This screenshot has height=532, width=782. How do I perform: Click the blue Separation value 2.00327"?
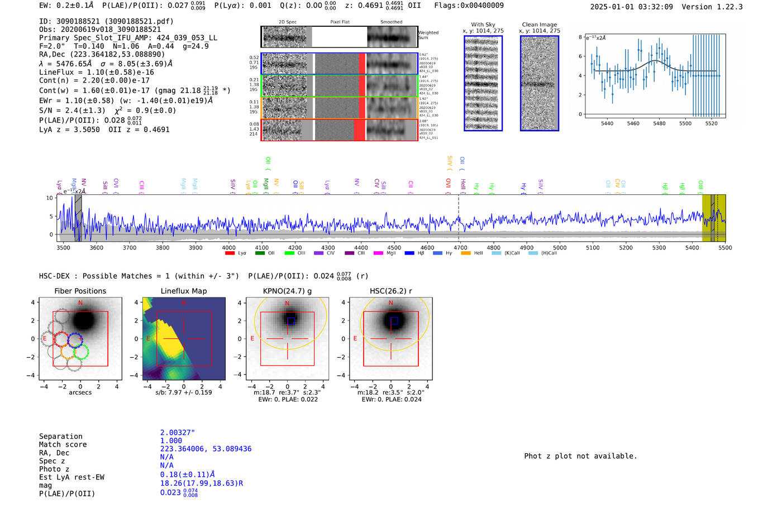(x=178, y=433)
